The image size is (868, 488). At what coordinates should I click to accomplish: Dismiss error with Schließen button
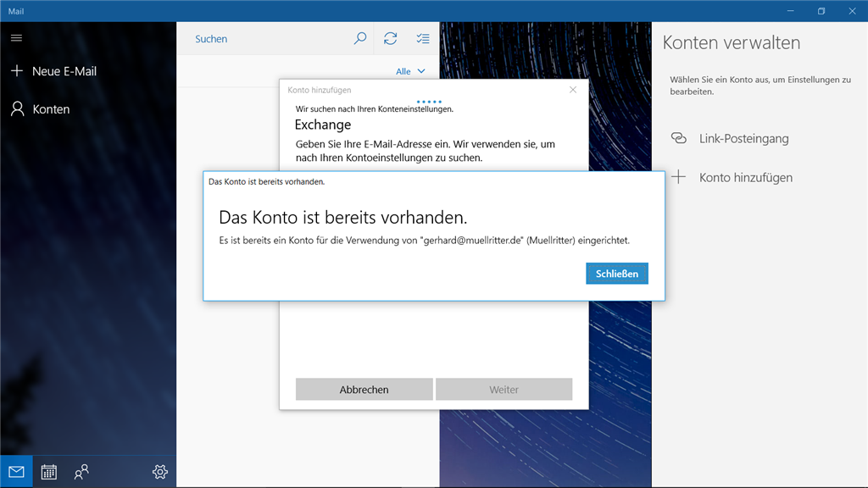[x=617, y=274]
